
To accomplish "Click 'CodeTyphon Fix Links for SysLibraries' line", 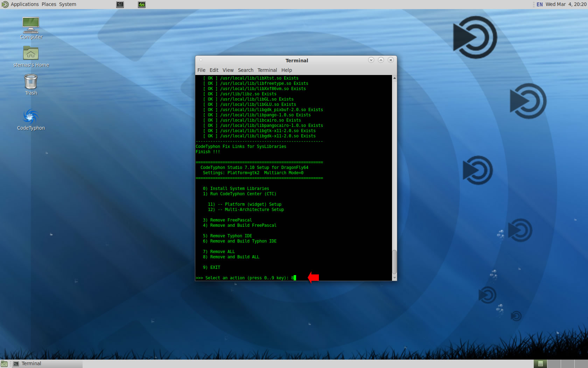I will (x=241, y=146).
